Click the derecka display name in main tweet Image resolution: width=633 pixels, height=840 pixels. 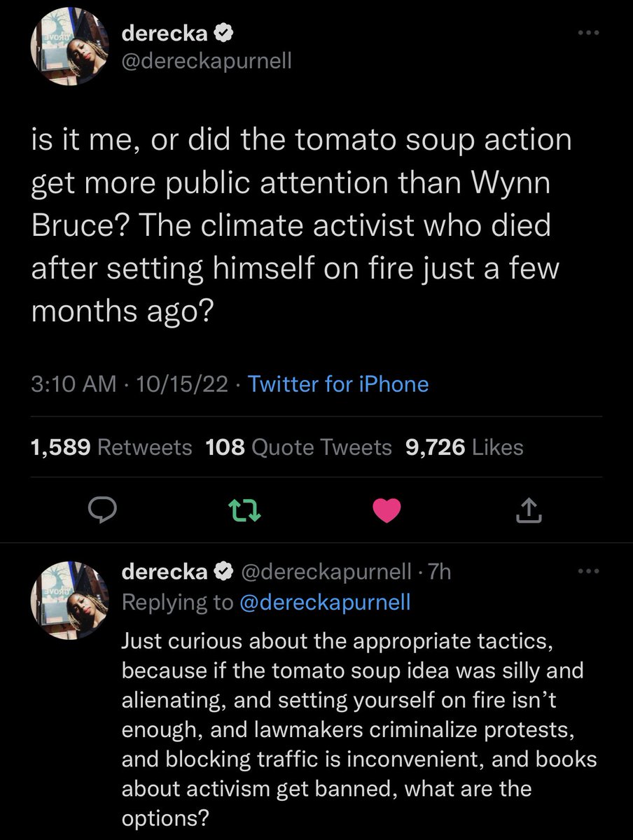pos(165,34)
